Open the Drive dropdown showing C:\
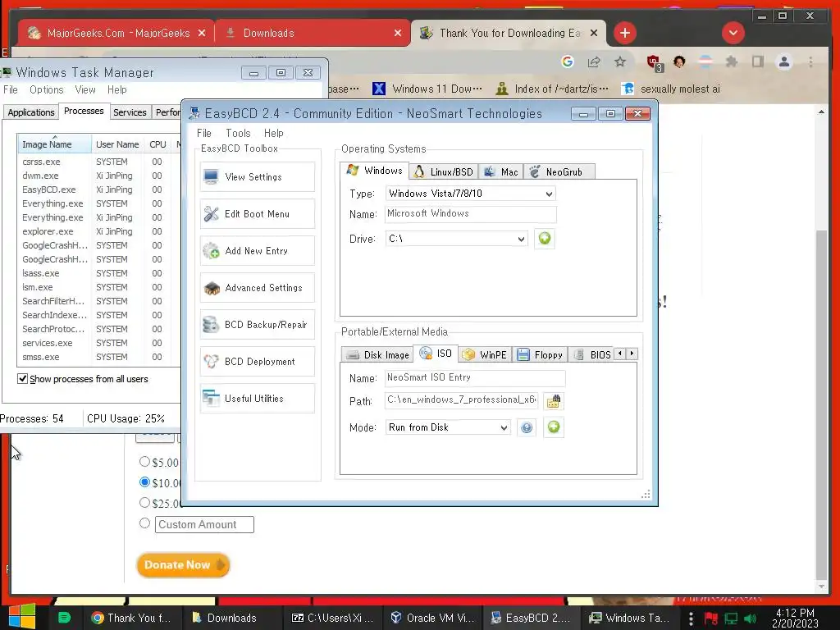Image resolution: width=840 pixels, height=630 pixels. coord(456,239)
